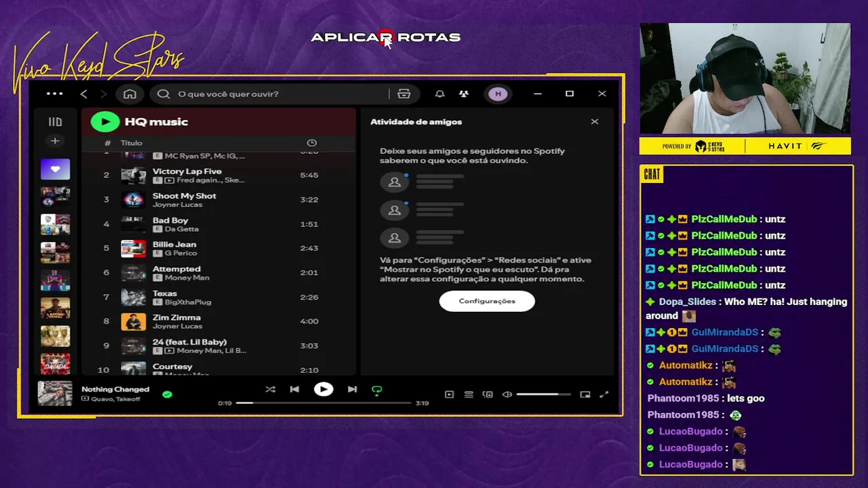Sort tracks by Título column
Screen dimensions: 868x488
pyautogui.click(x=132, y=143)
